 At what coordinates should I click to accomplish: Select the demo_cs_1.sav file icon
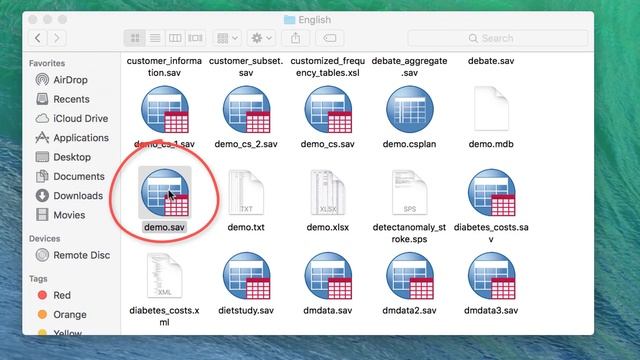pyautogui.click(x=165, y=109)
